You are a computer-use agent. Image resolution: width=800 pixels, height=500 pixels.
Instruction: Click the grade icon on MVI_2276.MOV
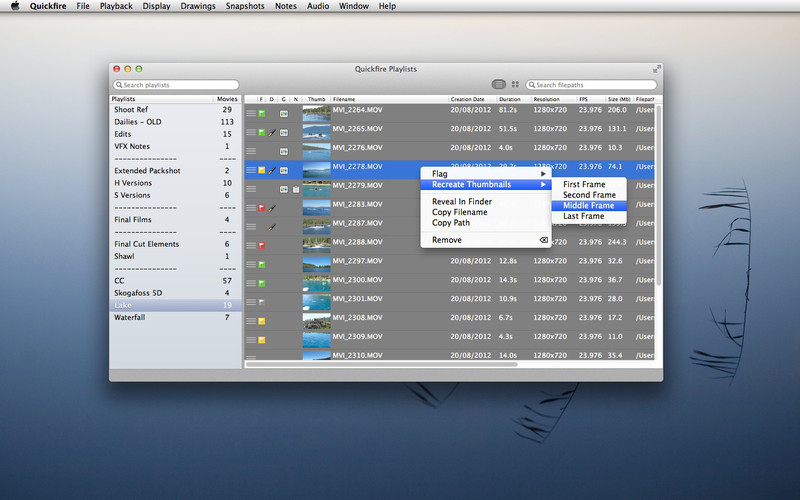click(284, 152)
